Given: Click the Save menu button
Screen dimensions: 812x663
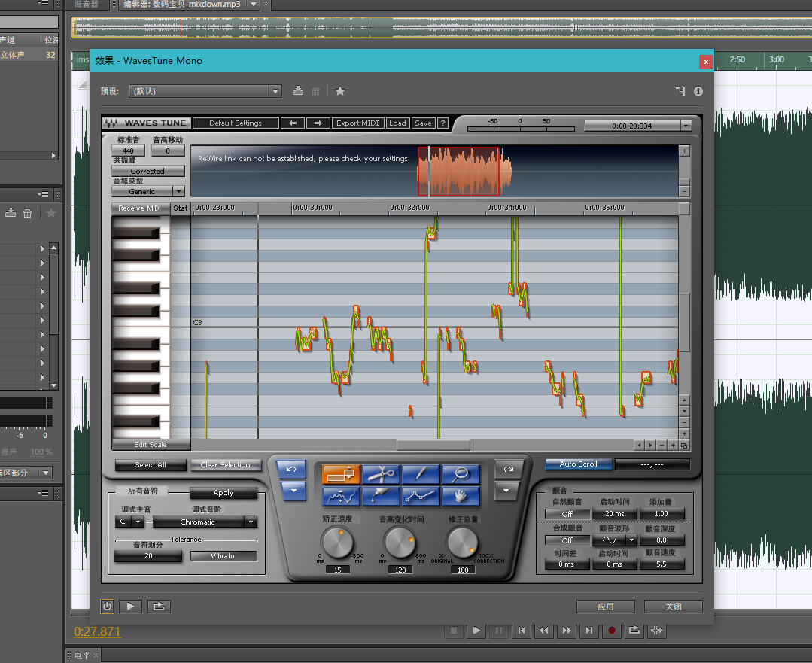Looking at the screenshot, I should click(423, 123).
